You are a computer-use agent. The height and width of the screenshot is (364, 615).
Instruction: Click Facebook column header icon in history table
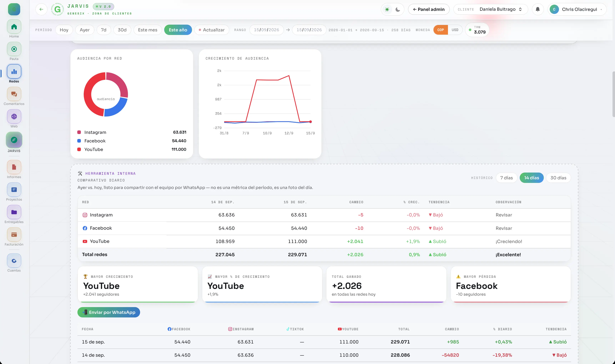[x=170, y=329]
